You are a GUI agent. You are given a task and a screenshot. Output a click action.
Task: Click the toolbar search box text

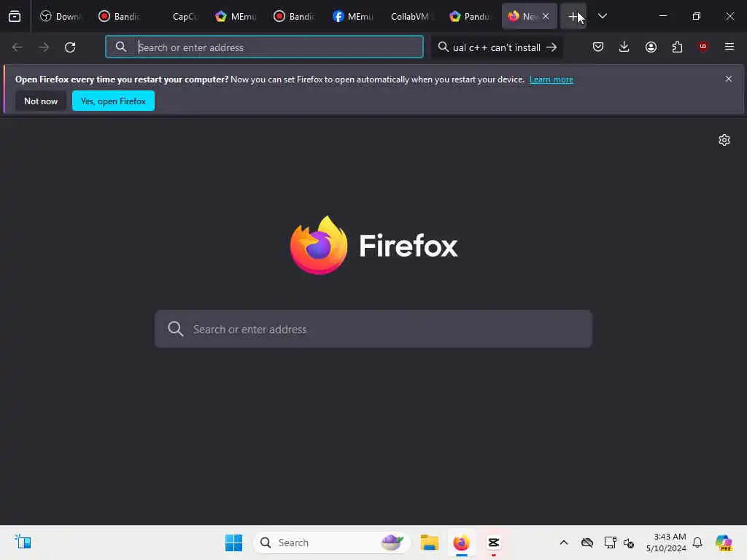(496, 47)
